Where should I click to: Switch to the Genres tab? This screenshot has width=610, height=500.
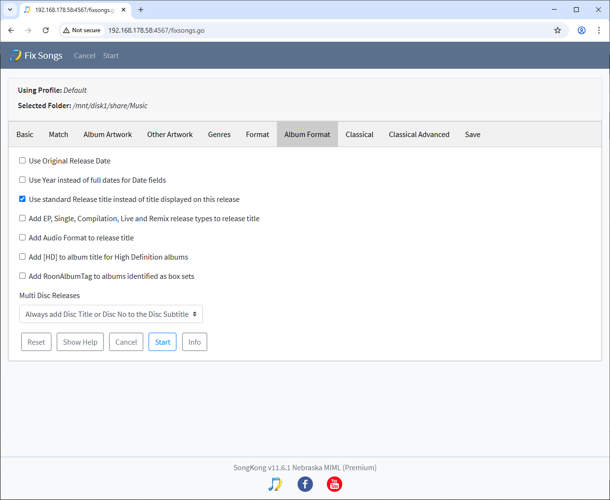(219, 134)
